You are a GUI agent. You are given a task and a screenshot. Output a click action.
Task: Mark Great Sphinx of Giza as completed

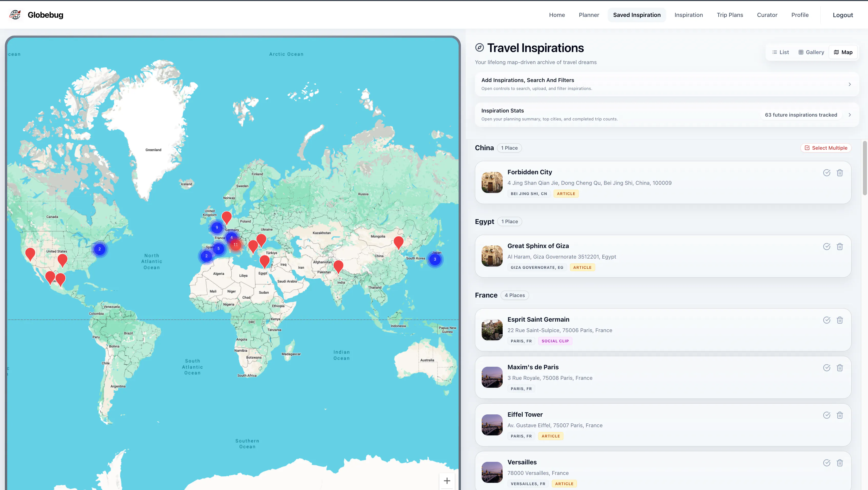pos(826,247)
